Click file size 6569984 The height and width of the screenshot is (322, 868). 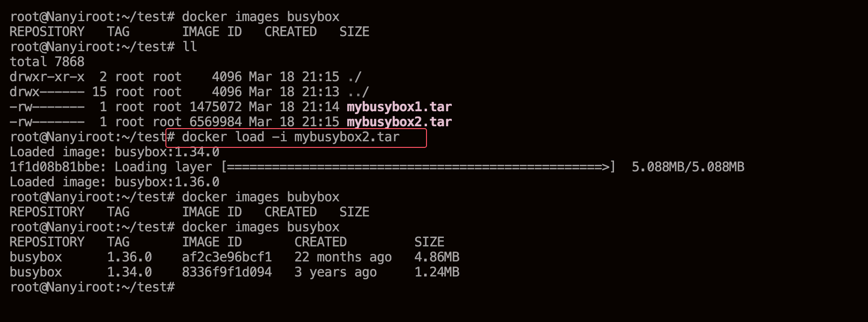tap(216, 122)
